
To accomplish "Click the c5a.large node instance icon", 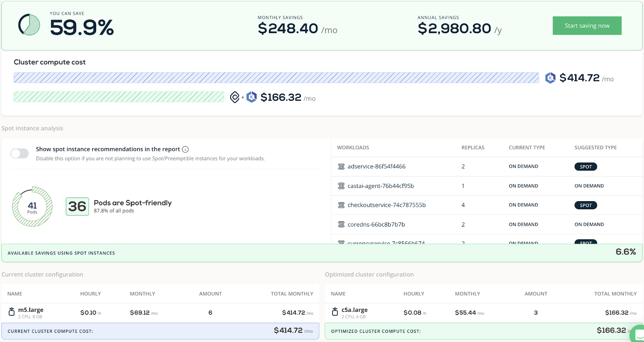I will click(x=335, y=312).
